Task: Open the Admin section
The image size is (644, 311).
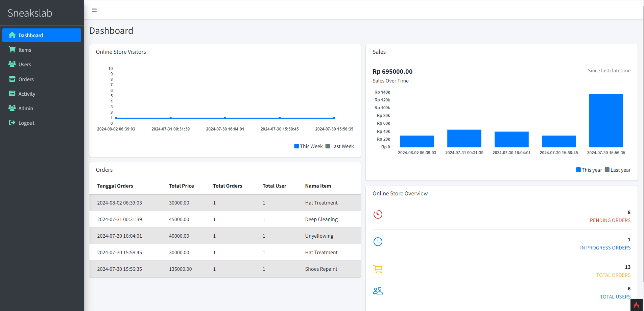Action: (x=26, y=109)
